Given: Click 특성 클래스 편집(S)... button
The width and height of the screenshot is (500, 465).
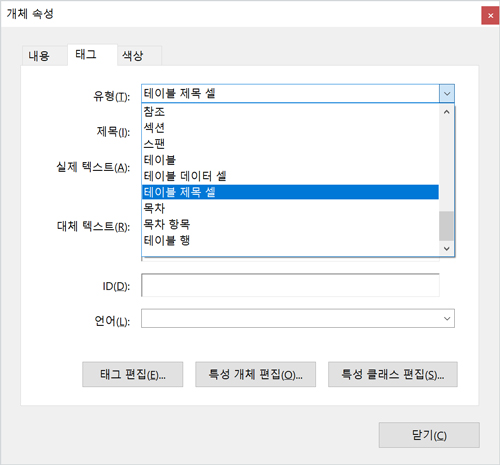Looking at the screenshot, I should (393, 374).
